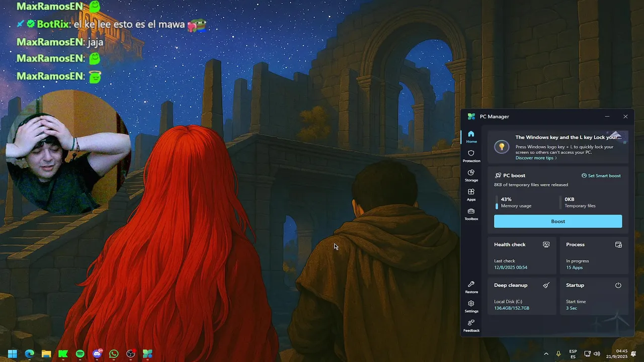This screenshot has height=362, width=644.
Task: Click the Startup power icon
Action: [618, 285]
